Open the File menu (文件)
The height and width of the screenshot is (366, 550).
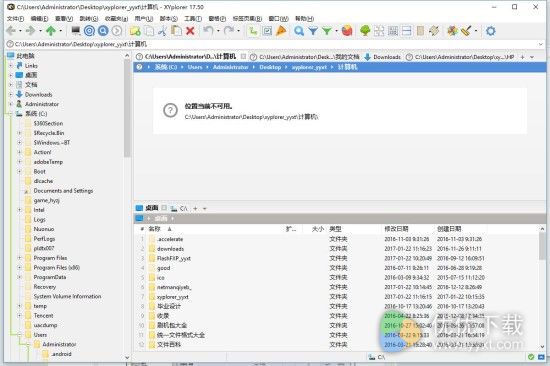(x=15, y=19)
